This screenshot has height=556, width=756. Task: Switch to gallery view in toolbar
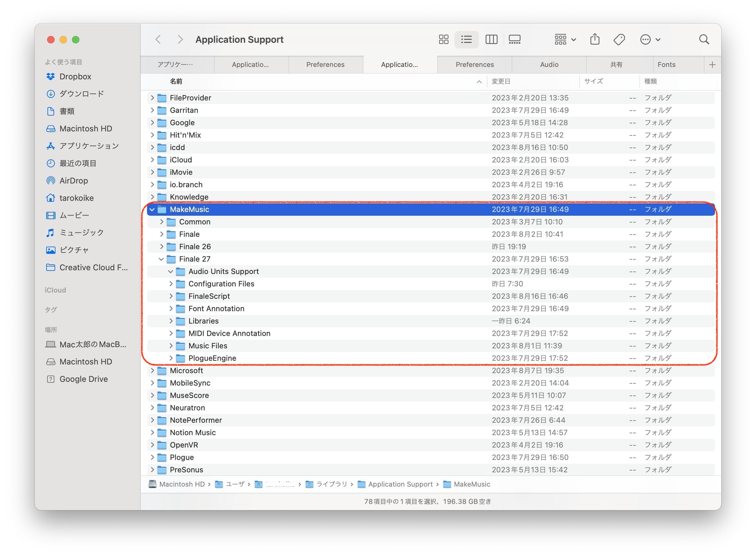tap(514, 39)
